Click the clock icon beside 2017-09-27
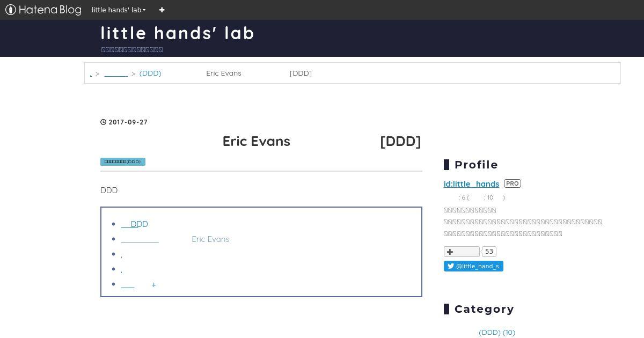Image resolution: width=644 pixels, height=338 pixels. 104,122
